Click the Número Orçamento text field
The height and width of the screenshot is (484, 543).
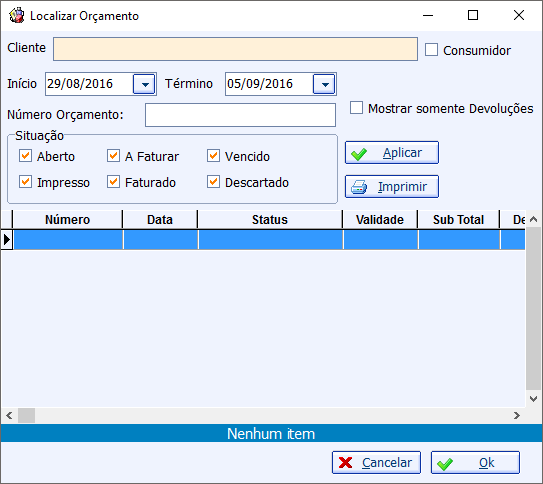[x=240, y=115]
